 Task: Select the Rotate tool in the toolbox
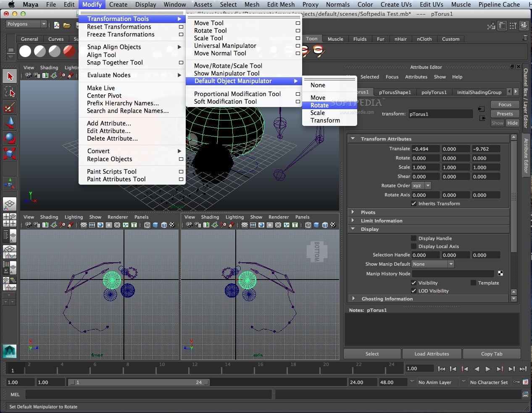click(x=10, y=138)
